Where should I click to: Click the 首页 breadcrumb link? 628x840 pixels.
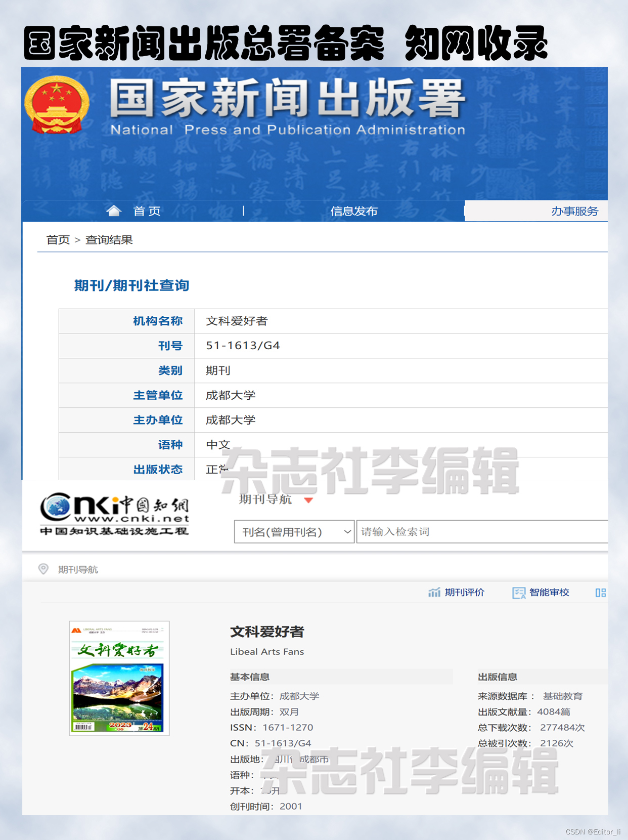coord(58,240)
